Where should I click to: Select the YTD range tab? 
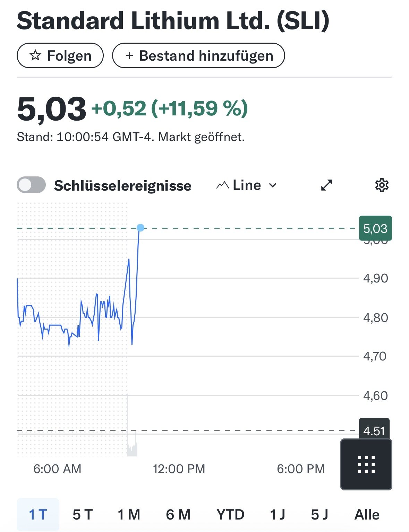(230, 515)
